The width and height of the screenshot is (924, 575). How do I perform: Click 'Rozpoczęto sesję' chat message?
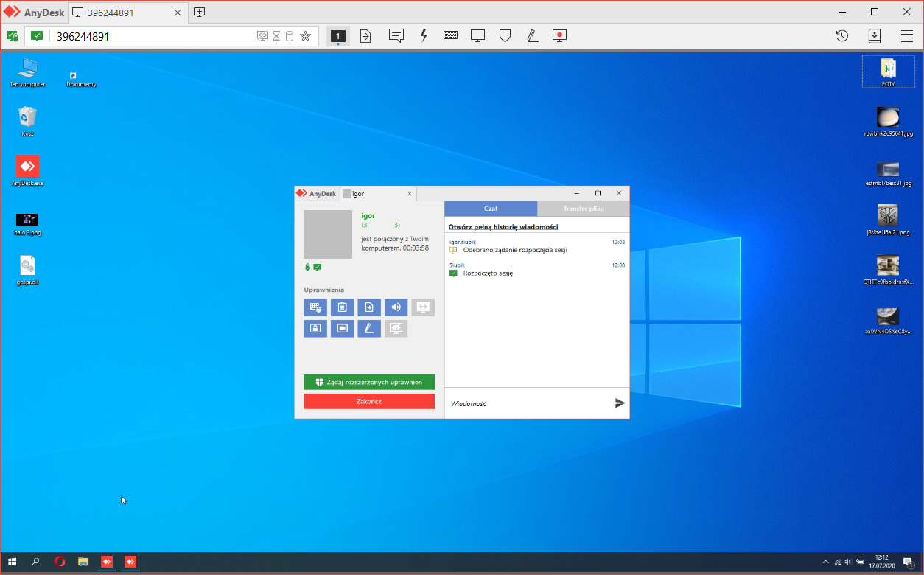[488, 273]
